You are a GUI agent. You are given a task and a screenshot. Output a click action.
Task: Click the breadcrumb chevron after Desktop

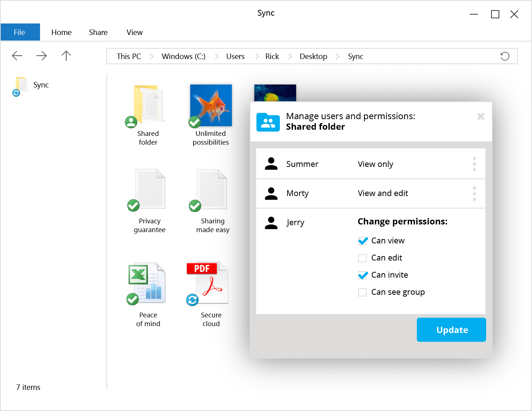pos(337,56)
